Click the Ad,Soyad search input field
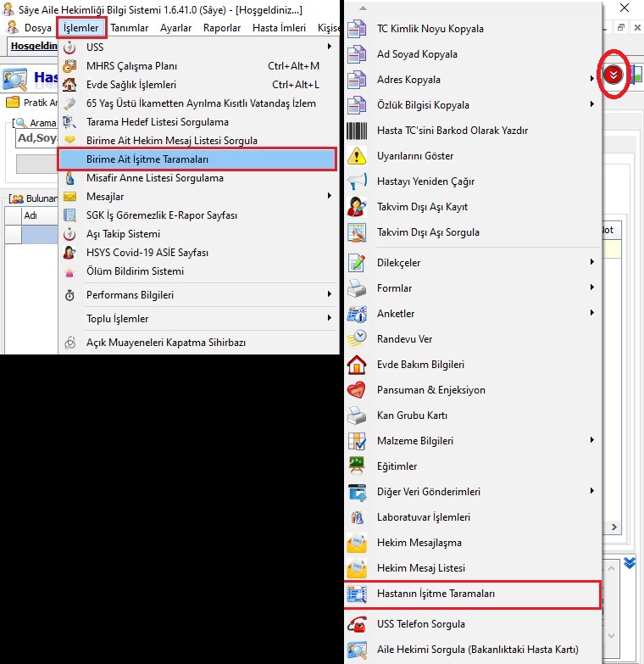644x664 pixels. tap(36, 138)
